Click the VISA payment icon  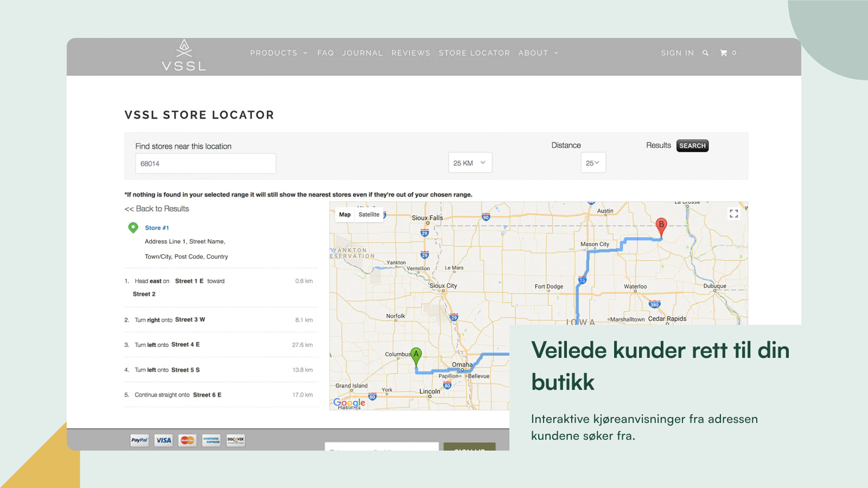[x=163, y=440]
